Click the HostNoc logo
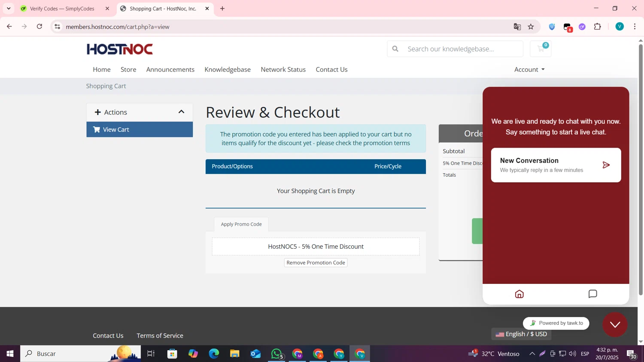The height and width of the screenshot is (362, 644). pos(120,49)
